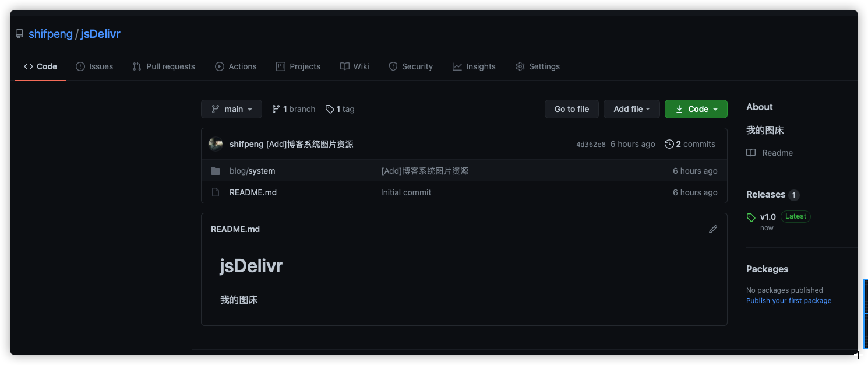The image size is (868, 365).
Task: Click the Go to file button
Action: (571, 109)
